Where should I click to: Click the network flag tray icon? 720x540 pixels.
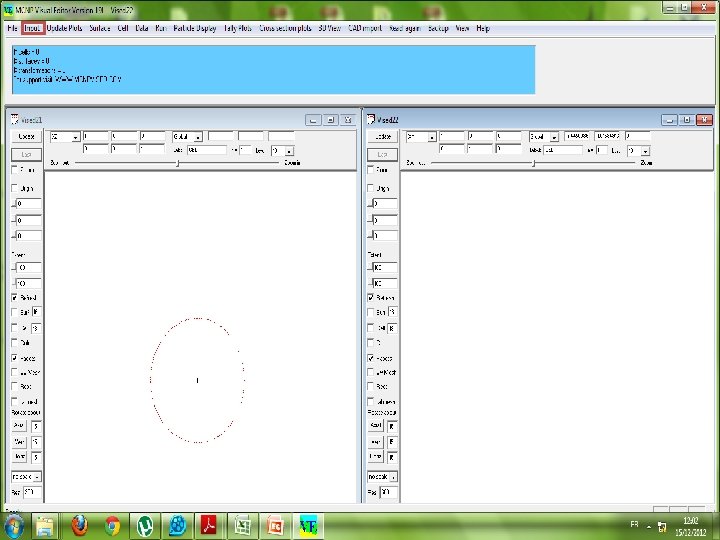(662, 527)
